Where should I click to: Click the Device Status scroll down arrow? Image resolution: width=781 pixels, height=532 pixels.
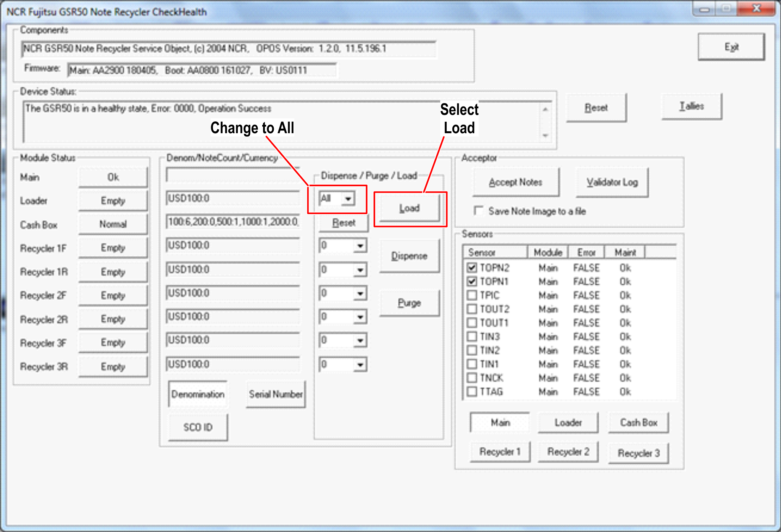point(545,136)
